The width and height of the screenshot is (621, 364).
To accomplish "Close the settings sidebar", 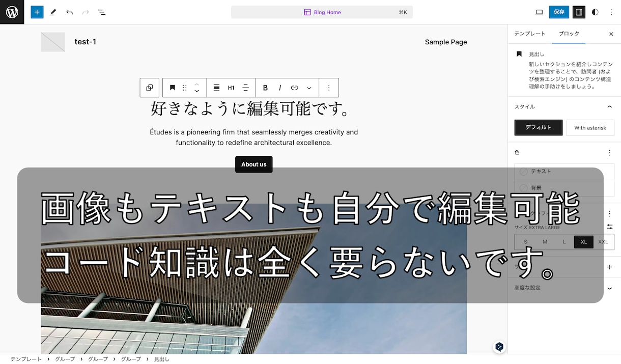I will [x=611, y=34].
